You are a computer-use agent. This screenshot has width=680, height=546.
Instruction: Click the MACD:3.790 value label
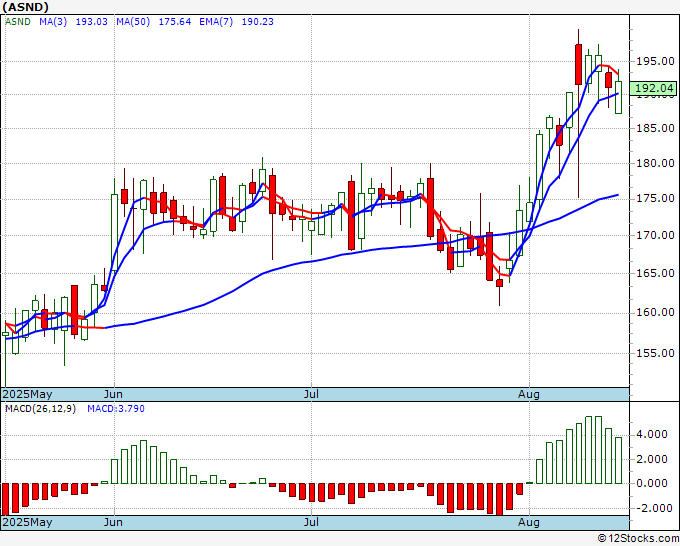point(116,409)
